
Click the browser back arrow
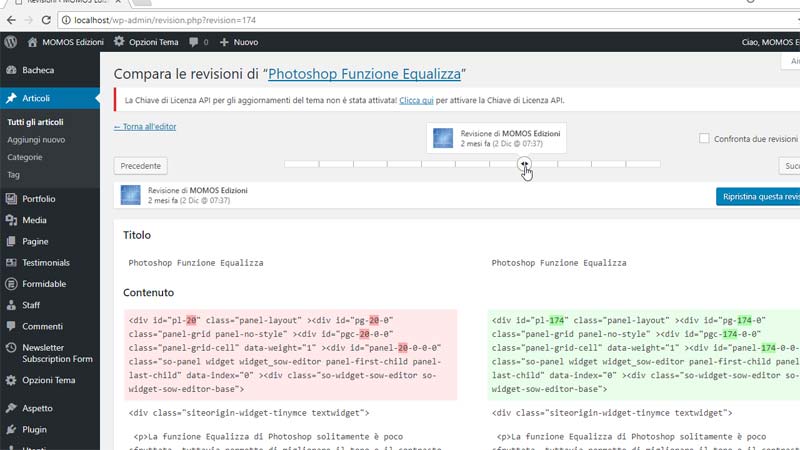tap(11, 20)
